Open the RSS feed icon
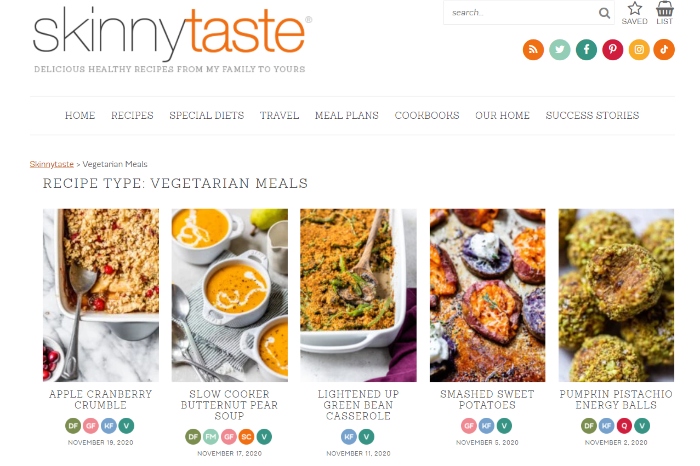This screenshot has width=700, height=466. (x=533, y=50)
